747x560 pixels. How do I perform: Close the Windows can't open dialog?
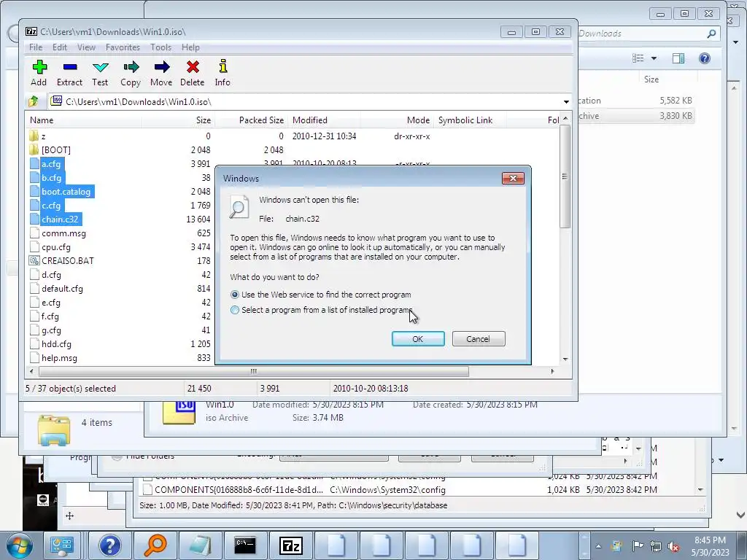[x=513, y=178]
